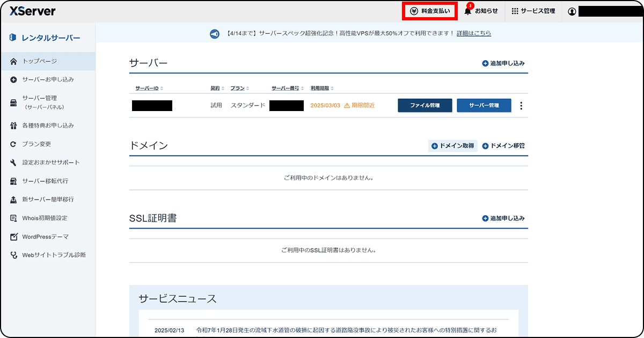The width and height of the screenshot is (644, 338).
Task: Click the 2025/02/13 news date
Action: (169, 330)
